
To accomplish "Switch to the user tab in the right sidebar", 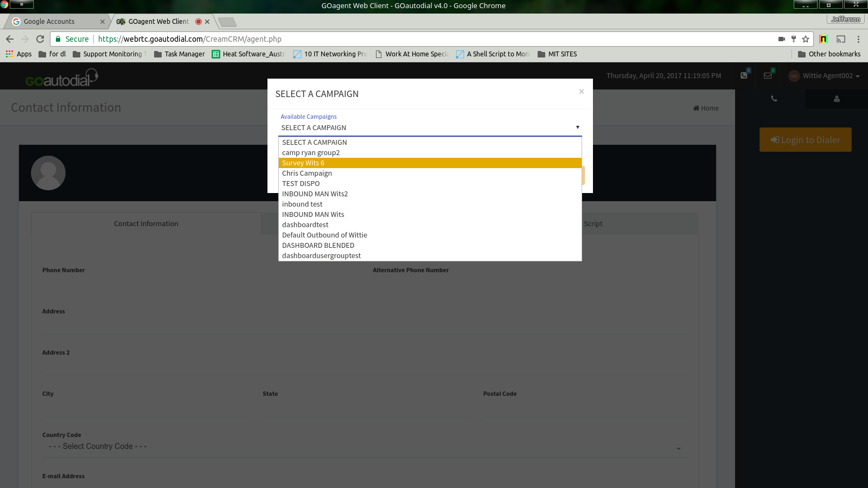I will pos(837,99).
